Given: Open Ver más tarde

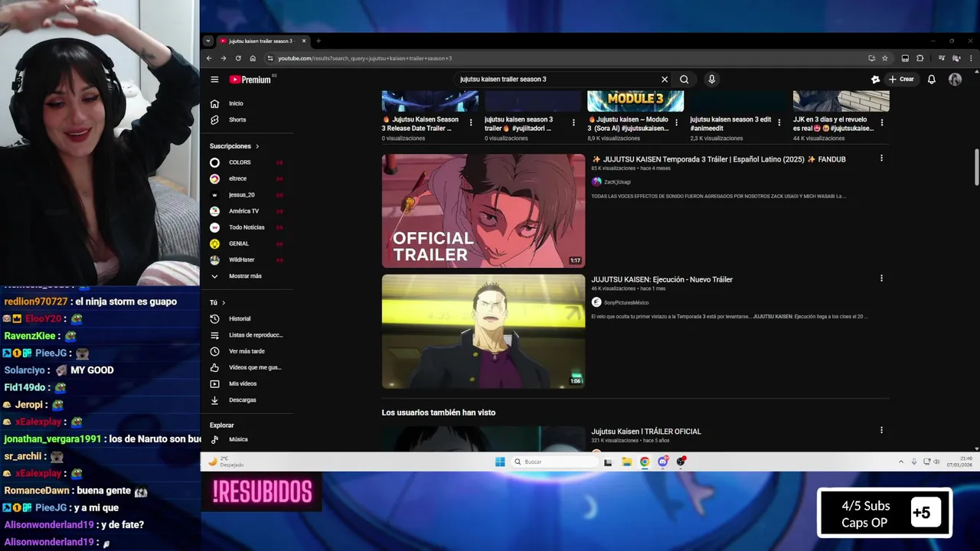Looking at the screenshot, I should tap(247, 351).
